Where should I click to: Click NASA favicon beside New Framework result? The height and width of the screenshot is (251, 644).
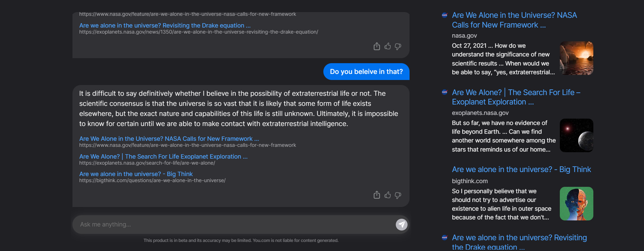pyautogui.click(x=445, y=15)
